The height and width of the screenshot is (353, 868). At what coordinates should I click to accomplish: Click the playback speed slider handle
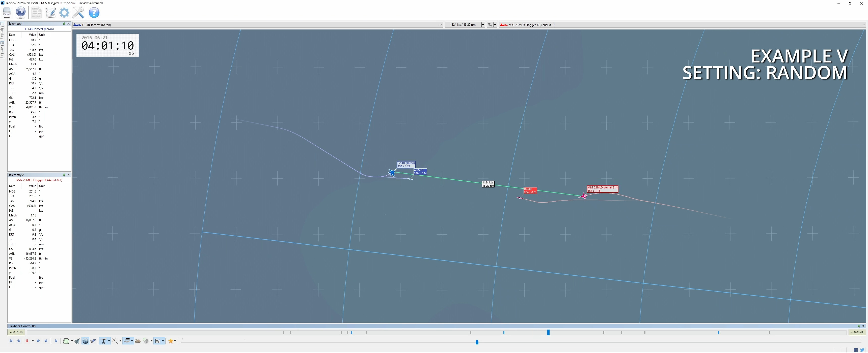pyautogui.click(x=477, y=342)
